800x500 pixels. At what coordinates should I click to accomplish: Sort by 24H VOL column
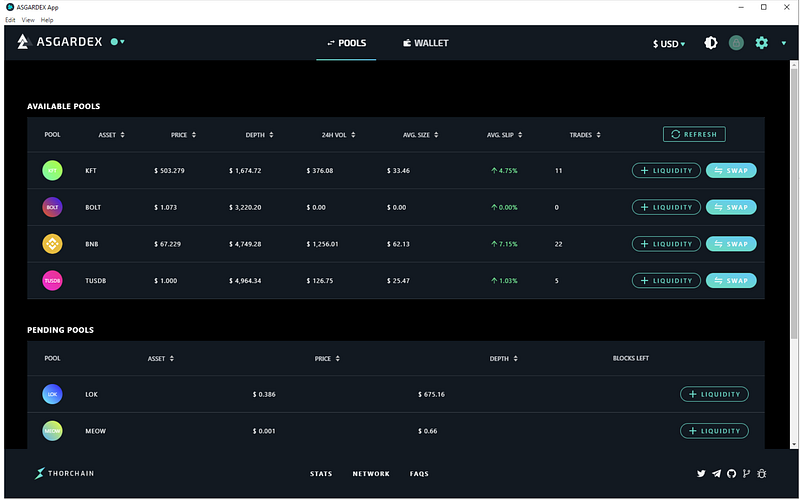click(x=338, y=135)
